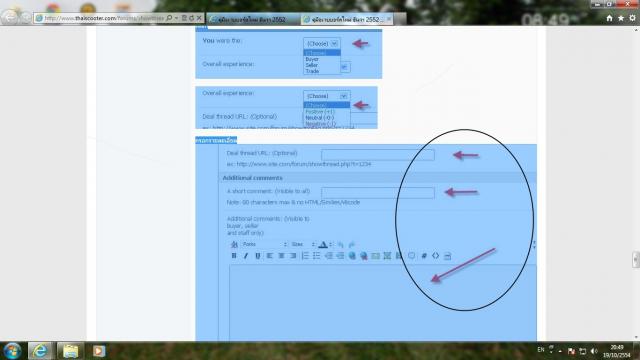The width and height of the screenshot is (640, 360).
Task: Open the taskbar clock and date
Action: (617, 351)
